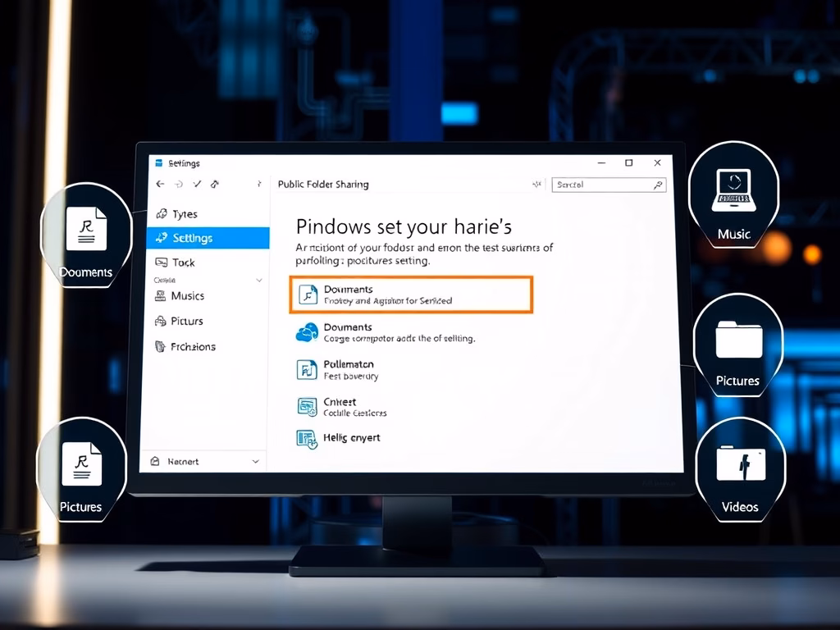Click the checkmark icon in the toolbar
The image size is (840, 630).
(195, 185)
